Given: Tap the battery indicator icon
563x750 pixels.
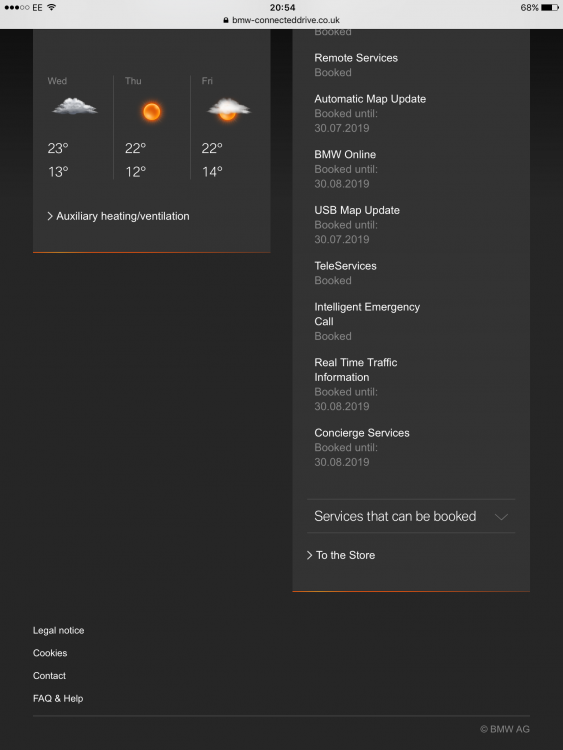Looking at the screenshot, I should tap(550, 7).
